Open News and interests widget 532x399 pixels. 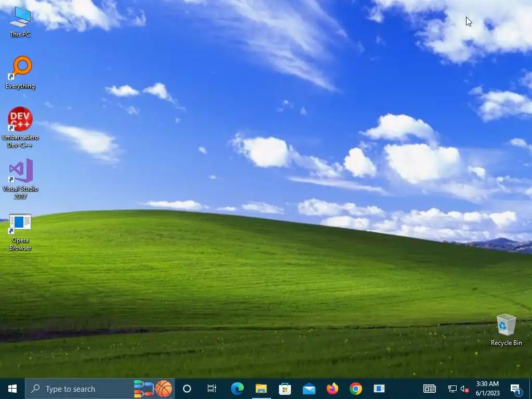tap(429, 389)
